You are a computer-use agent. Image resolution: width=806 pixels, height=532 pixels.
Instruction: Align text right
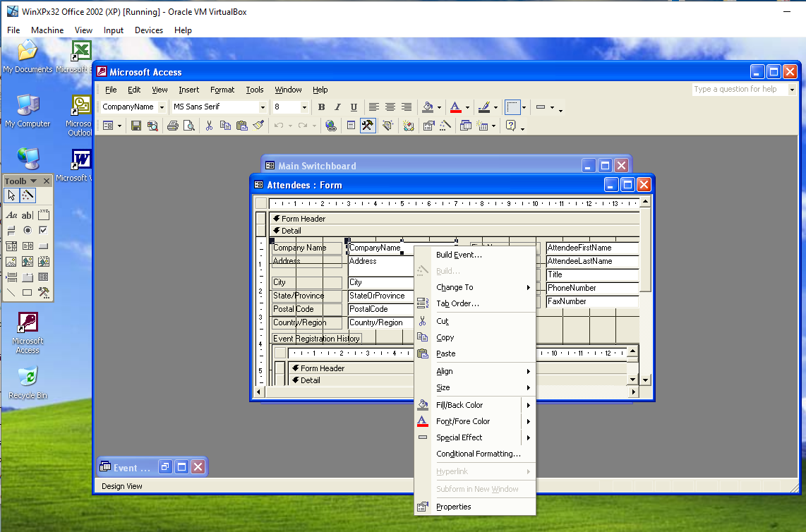point(406,107)
